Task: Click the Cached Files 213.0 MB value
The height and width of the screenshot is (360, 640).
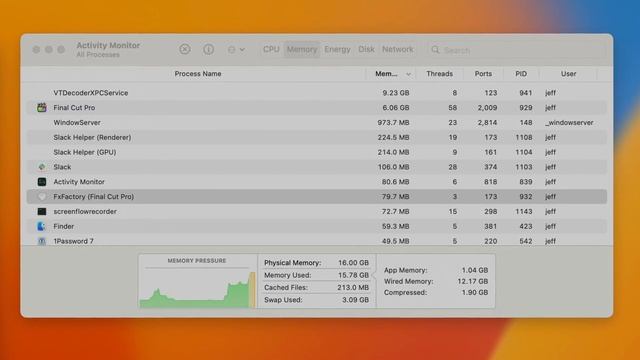Action: (353, 287)
